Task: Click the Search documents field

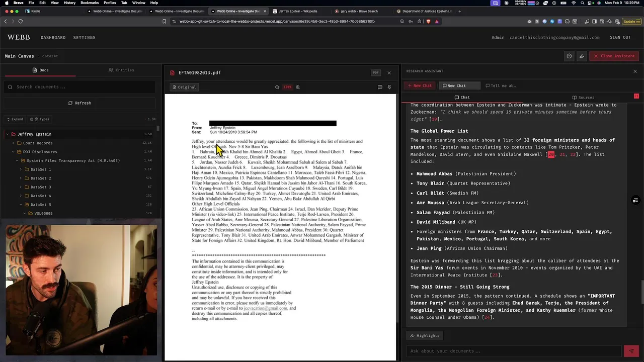Action: point(79,87)
